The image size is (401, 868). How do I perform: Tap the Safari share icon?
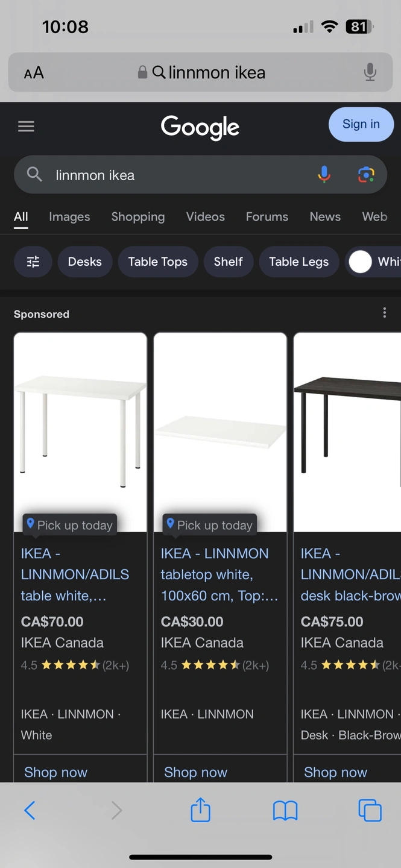[200, 810]
